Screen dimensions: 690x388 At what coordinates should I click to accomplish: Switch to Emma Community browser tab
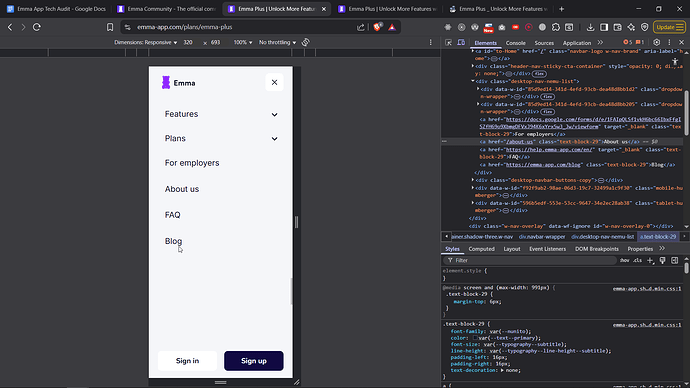pyautogui.click(x=167, y=9)
